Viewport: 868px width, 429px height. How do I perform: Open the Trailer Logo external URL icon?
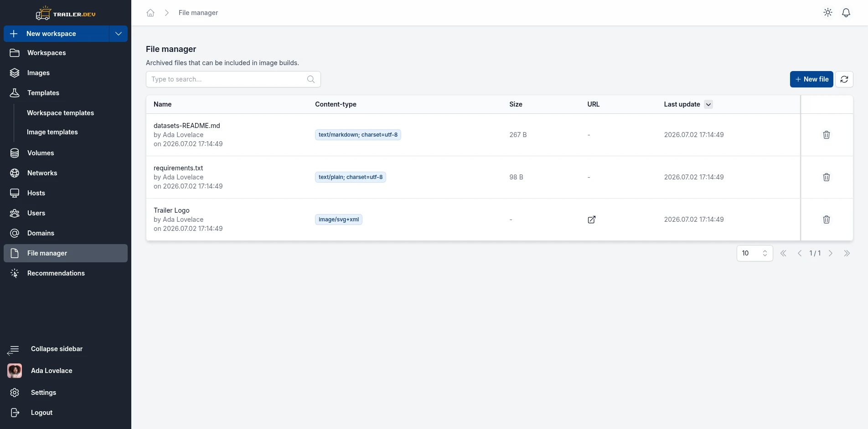point(592,220)
